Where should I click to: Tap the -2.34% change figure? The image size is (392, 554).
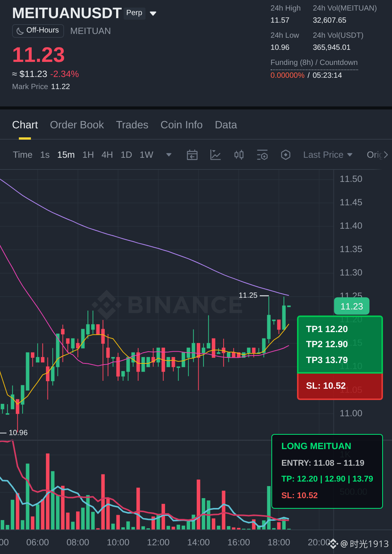pos(64,74)
